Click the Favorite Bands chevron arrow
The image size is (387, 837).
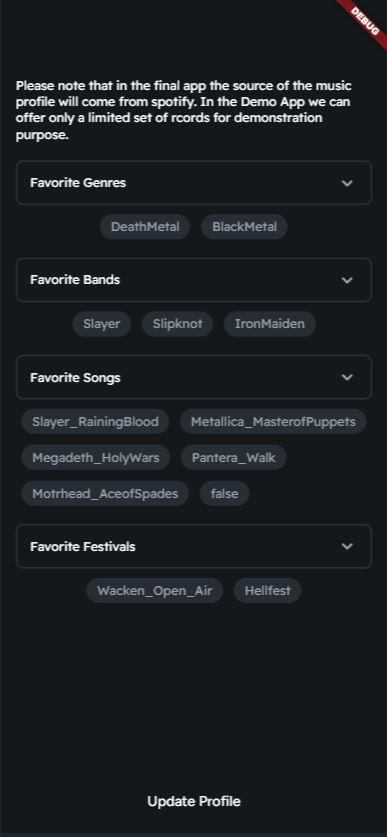[347, 280]
